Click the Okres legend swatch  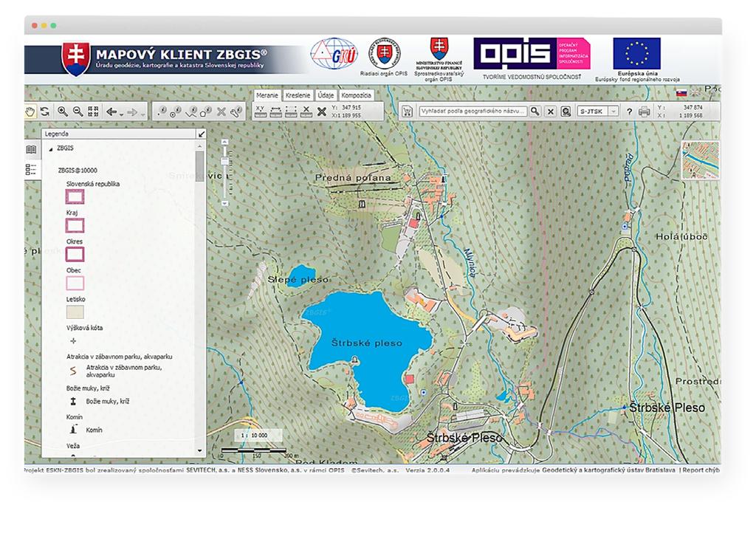tap(75, 254)
